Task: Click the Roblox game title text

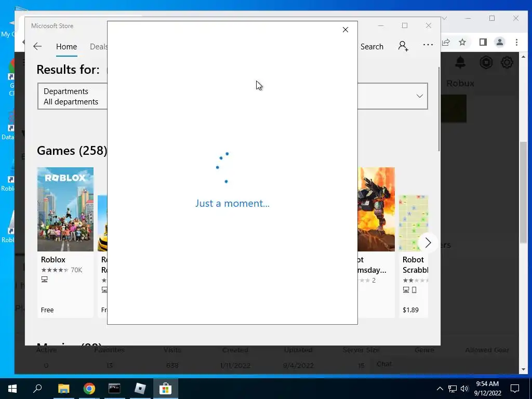Action: coord(53,260)
